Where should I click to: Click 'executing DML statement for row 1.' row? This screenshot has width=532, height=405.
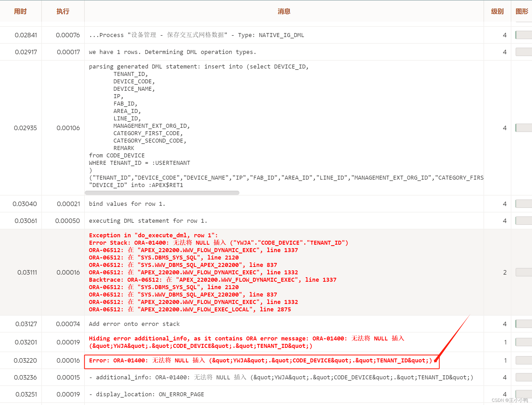coord(148,221)
